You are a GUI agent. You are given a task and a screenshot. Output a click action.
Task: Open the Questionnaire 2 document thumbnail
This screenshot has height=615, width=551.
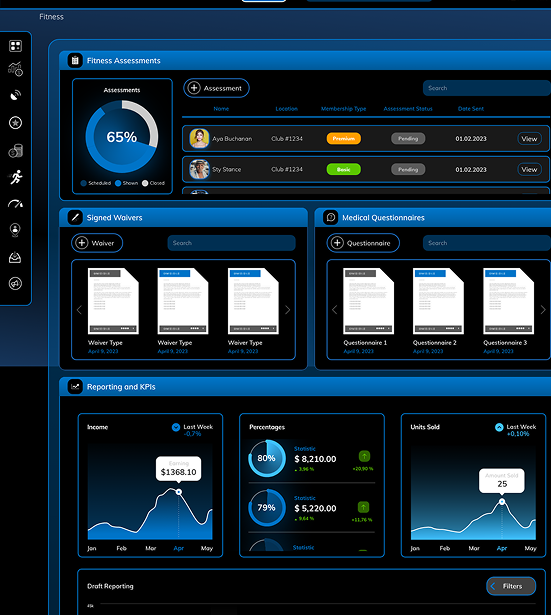(x=438, y=301)
